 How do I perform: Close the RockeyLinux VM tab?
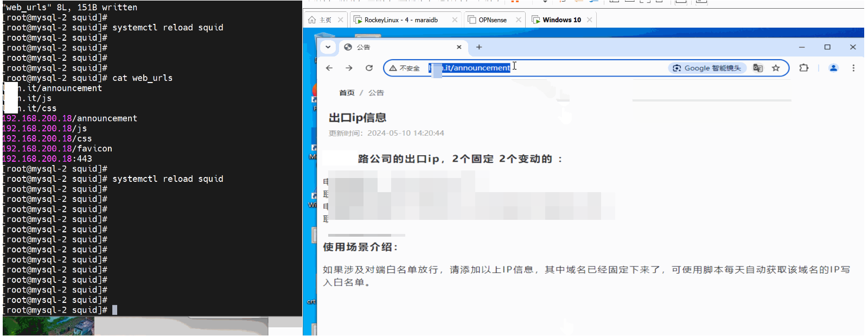[x=455, y=20]
